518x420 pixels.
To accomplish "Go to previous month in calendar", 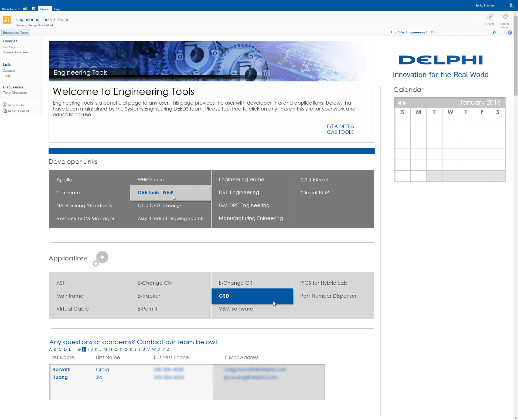I will tap(399, 103).
